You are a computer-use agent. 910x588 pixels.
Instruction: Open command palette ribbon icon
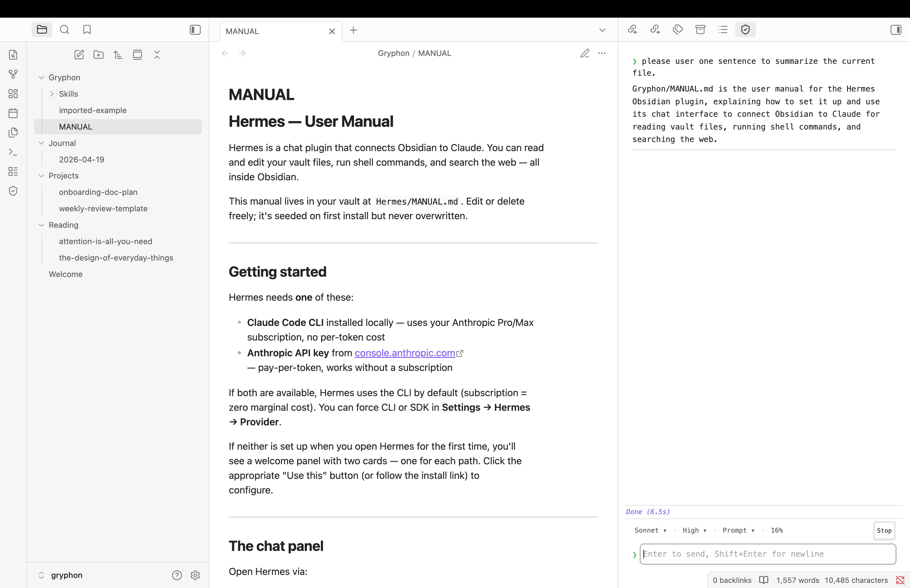point(13,152)
